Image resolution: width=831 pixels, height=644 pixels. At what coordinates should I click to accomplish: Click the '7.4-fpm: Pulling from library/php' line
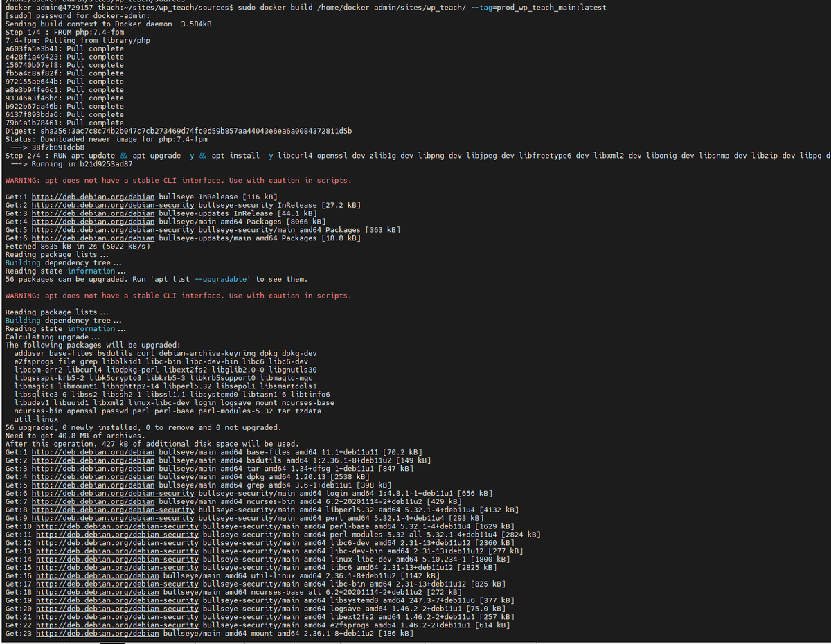tap(78, 40)
